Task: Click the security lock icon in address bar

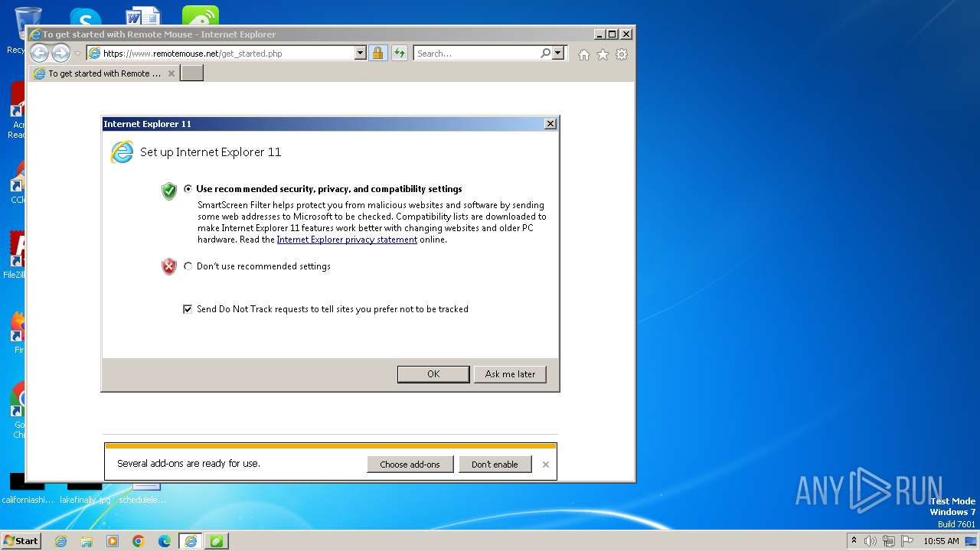Action: [377, 54]
